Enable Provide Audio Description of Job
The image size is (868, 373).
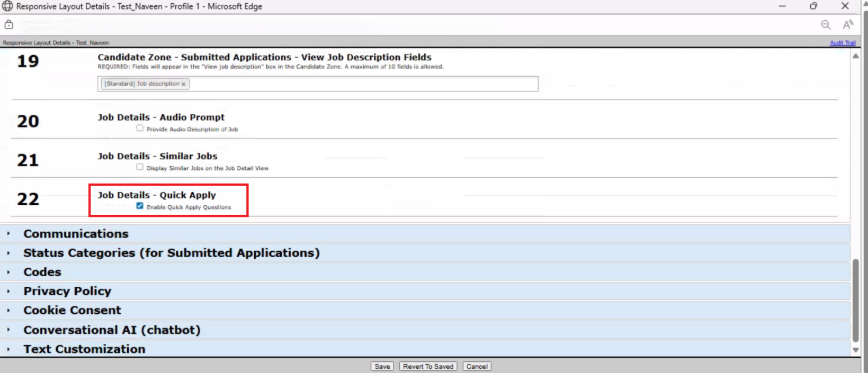140,128
